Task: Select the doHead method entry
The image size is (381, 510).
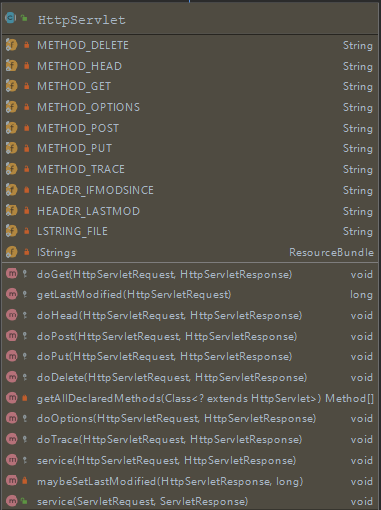Action: coord(190,315)
